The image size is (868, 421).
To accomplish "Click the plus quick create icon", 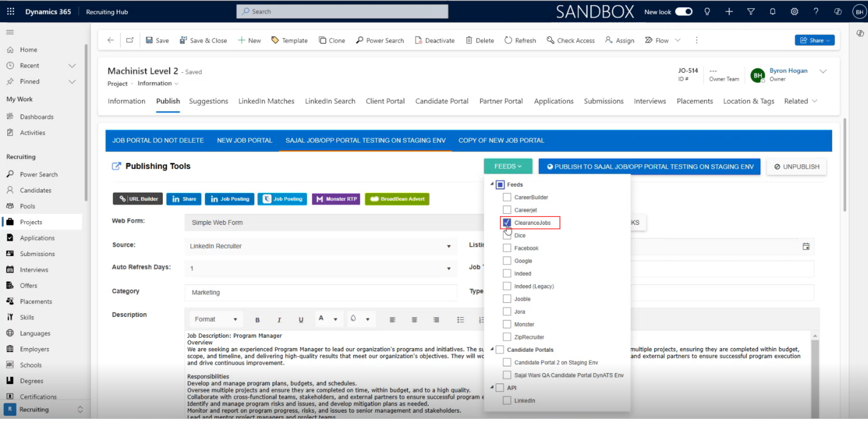I will point(729,12).
